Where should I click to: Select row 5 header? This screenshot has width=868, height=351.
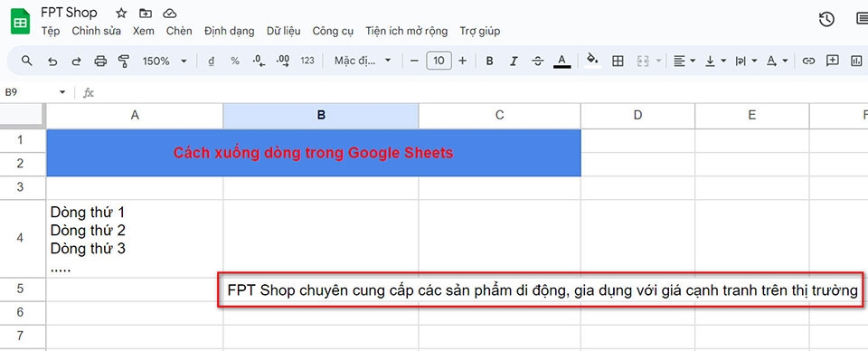click(20, 289)
